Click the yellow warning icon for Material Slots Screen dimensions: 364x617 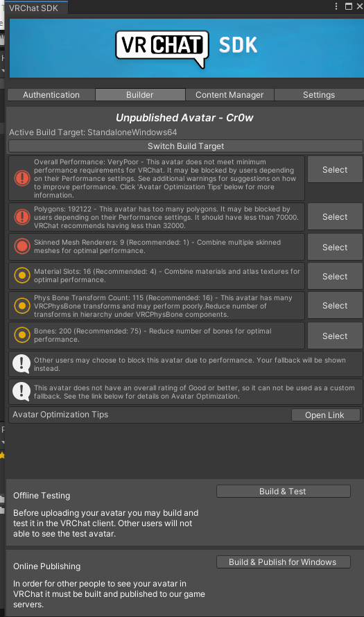22,275
